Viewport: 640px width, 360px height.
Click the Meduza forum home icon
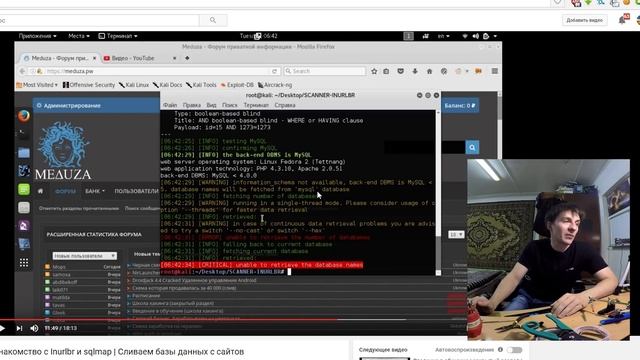click(40, 191)
